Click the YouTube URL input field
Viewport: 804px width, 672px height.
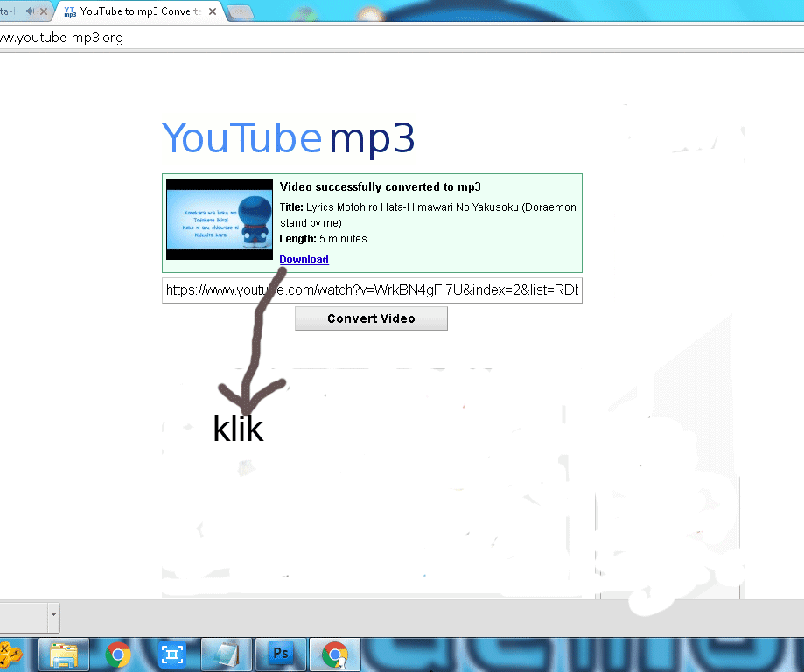pos(373,290)
